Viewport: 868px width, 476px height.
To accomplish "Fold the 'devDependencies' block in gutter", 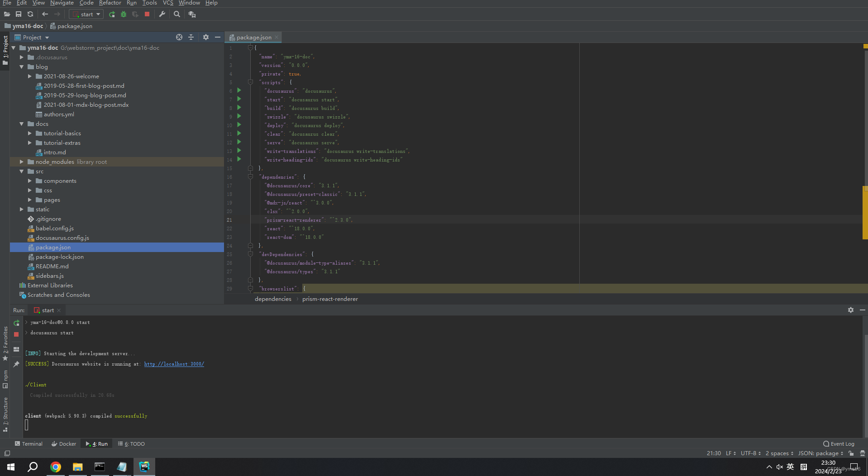I will point(250,254).
